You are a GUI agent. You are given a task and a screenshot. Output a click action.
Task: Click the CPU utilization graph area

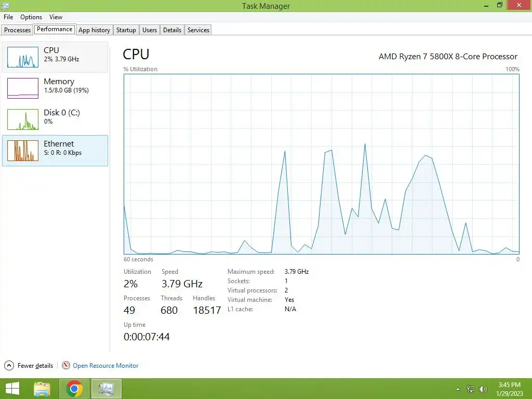(321, 164)
